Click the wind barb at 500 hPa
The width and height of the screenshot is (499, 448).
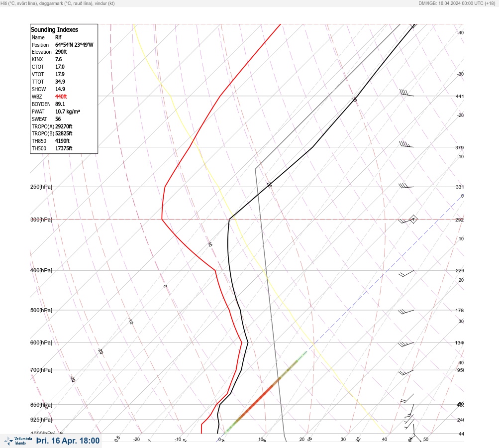[406, 312]
